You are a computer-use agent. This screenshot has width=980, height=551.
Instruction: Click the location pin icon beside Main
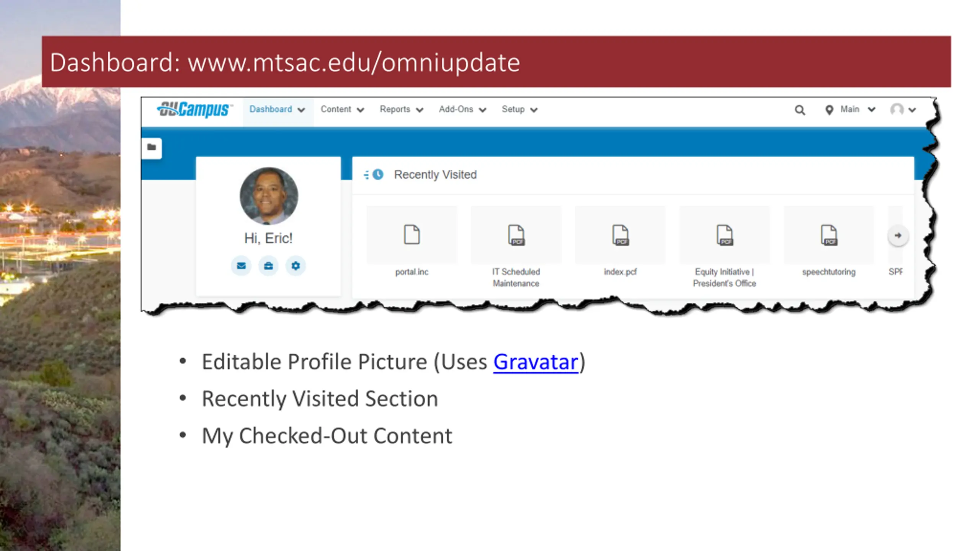pos(829,110)
